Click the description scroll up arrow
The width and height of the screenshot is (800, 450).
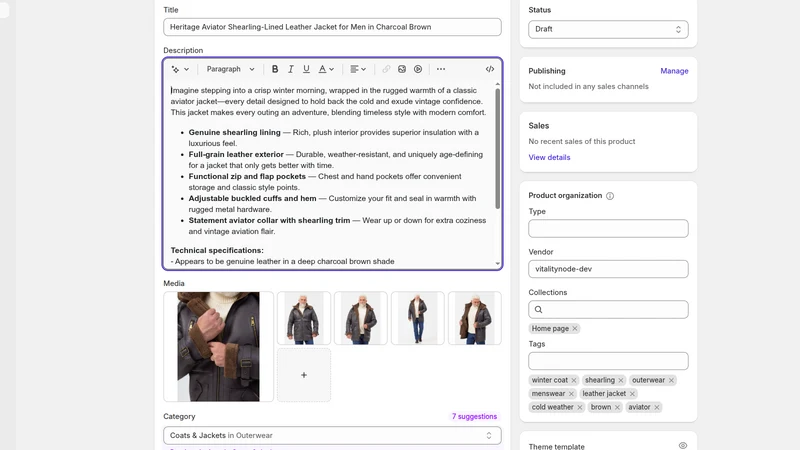[497, 84]
